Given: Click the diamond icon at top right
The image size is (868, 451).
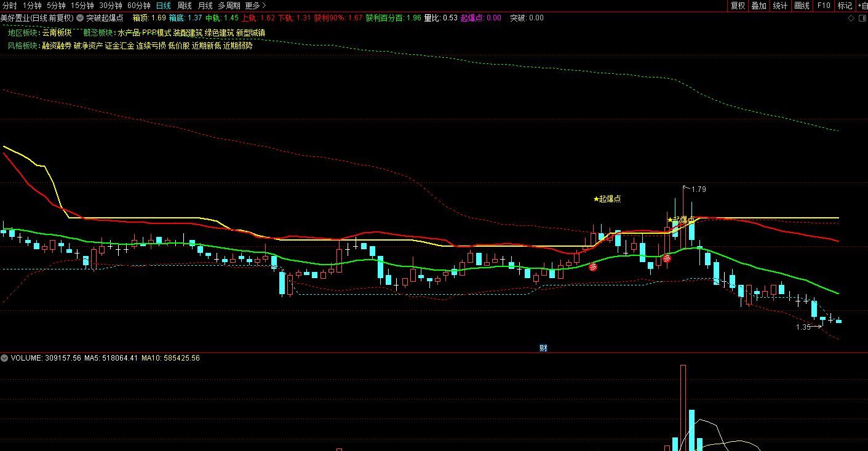Looking at the screenshot, I should click(x=851, y=18).
